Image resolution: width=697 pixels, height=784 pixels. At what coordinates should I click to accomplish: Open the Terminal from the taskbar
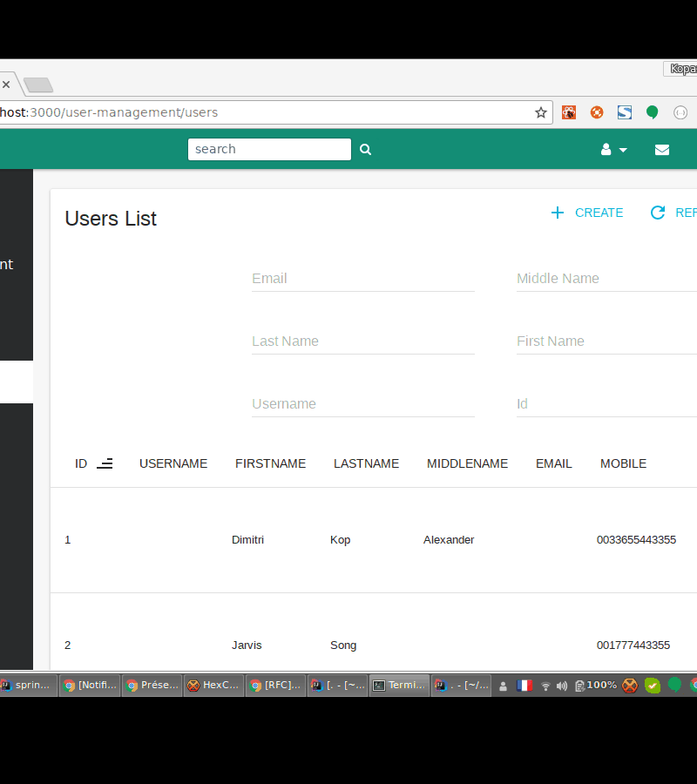399,686
